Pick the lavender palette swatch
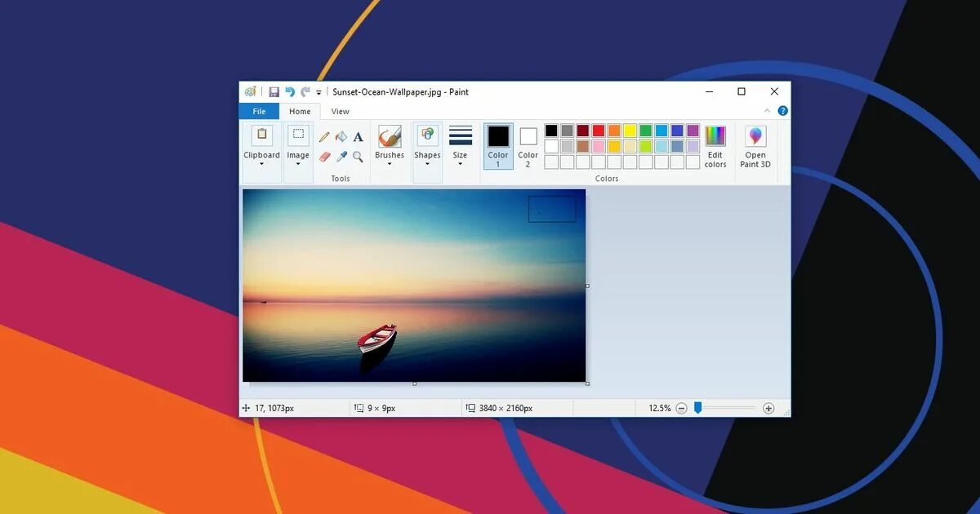The height and width of the screenshot is (514, 980). tap(693, 146)
